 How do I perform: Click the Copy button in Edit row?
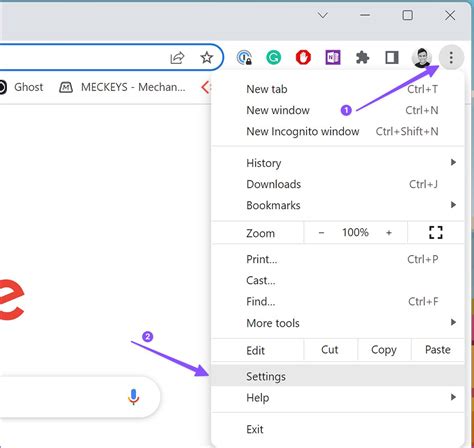[x=384, y=350]
